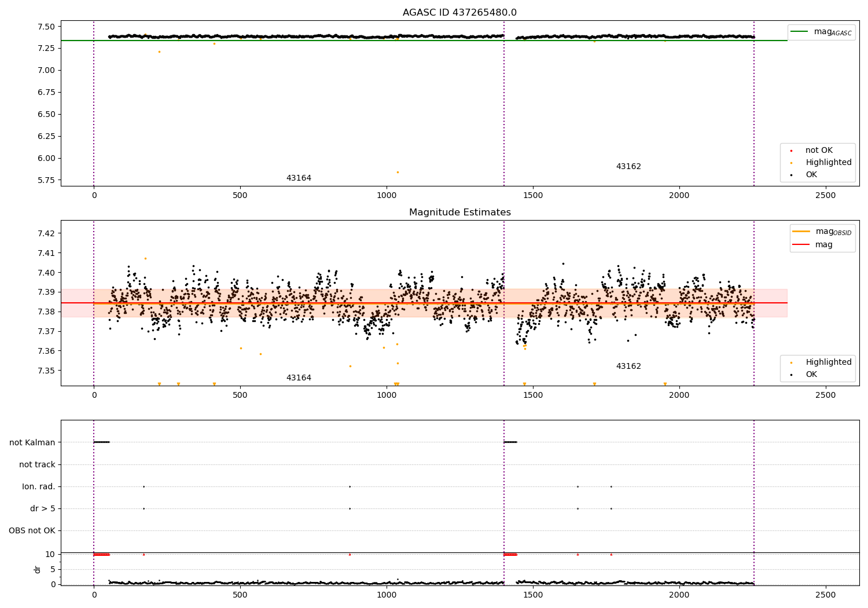Click the plot title 'AGASC ID 437265480.0'
The width and height of the screenshot is (868, 608).
(x=460, y=13)
